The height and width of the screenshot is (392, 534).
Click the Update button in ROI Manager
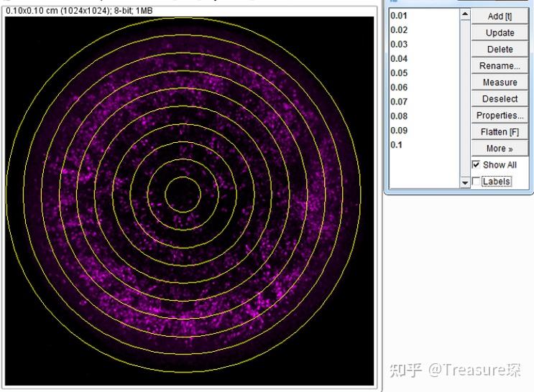click(500, 33)
